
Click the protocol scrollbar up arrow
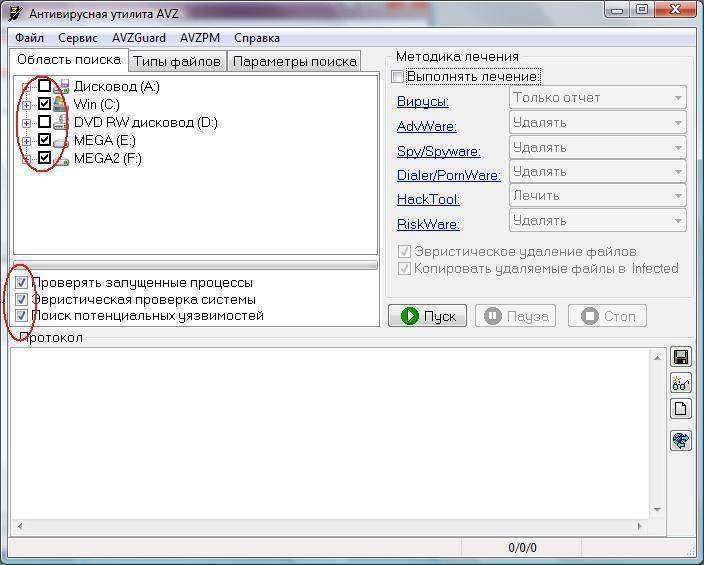[657, 357]
